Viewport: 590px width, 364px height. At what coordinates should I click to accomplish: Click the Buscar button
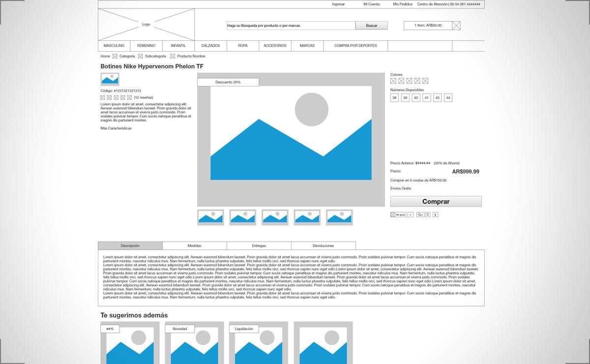372,26
